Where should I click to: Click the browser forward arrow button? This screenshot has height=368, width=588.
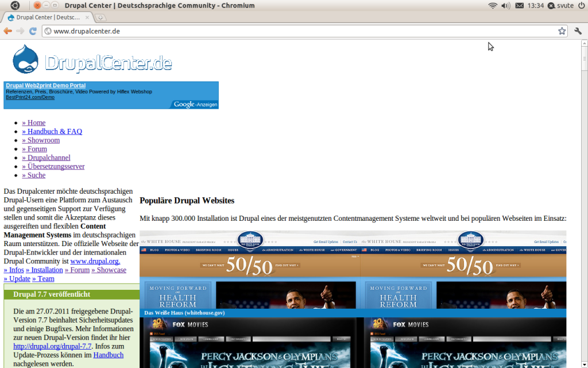(x=20, y=31)
